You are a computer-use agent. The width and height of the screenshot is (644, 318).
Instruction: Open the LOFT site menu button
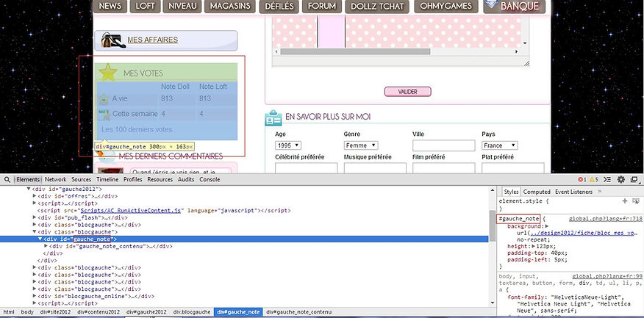pyautogui.click(x=145, y=7)
